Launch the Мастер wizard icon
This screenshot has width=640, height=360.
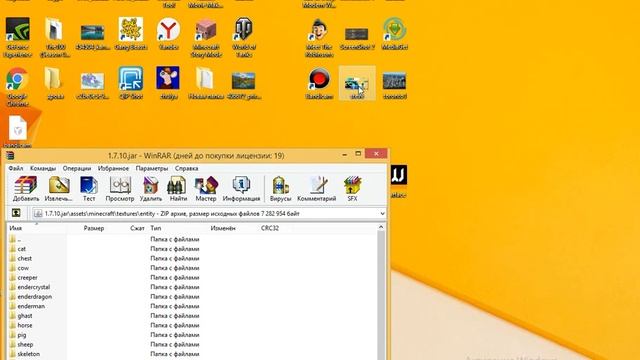click(205, 189)
